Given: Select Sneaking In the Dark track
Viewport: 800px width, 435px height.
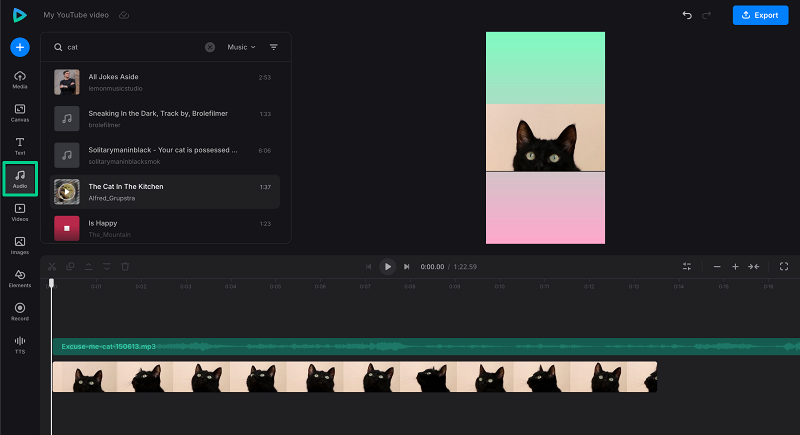Looking at the screenshot, I should [165, 119].
